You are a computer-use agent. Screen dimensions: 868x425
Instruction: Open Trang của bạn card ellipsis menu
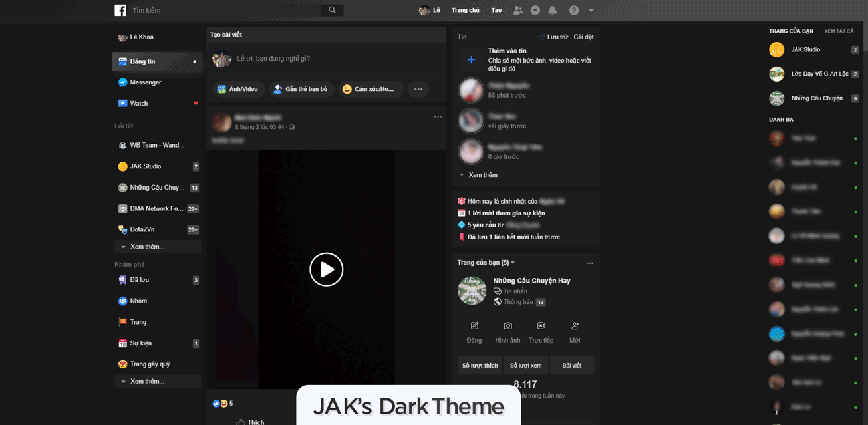[x=590, y=263]
